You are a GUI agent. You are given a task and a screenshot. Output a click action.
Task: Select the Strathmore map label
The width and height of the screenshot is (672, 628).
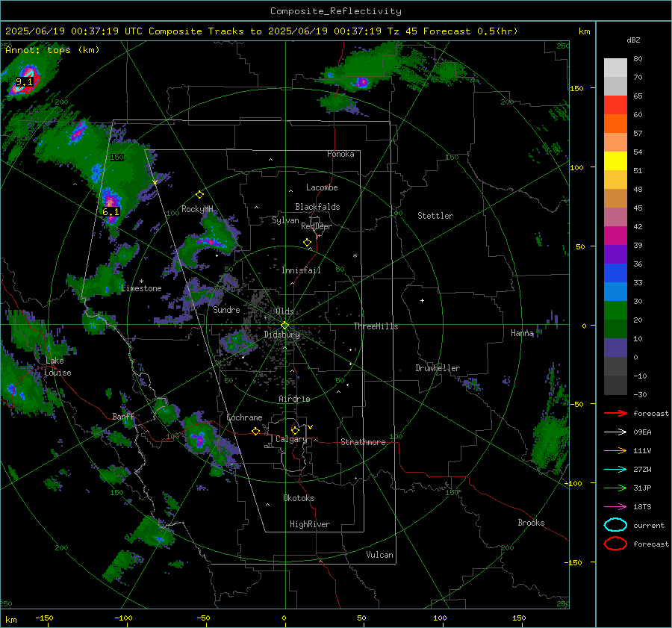363,442
